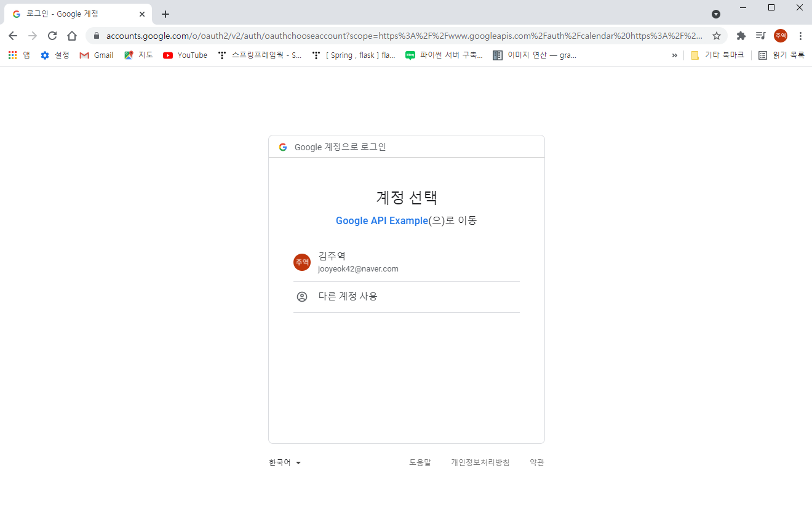
Task: Open the Chrome three-dot menu
Action: (x=800, y=36)
